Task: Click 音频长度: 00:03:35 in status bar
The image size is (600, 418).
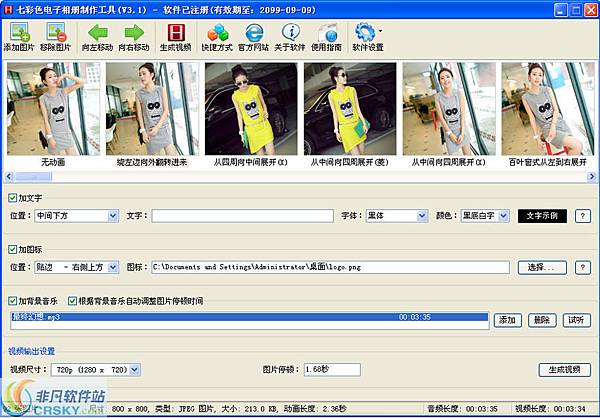Action: 463,408
